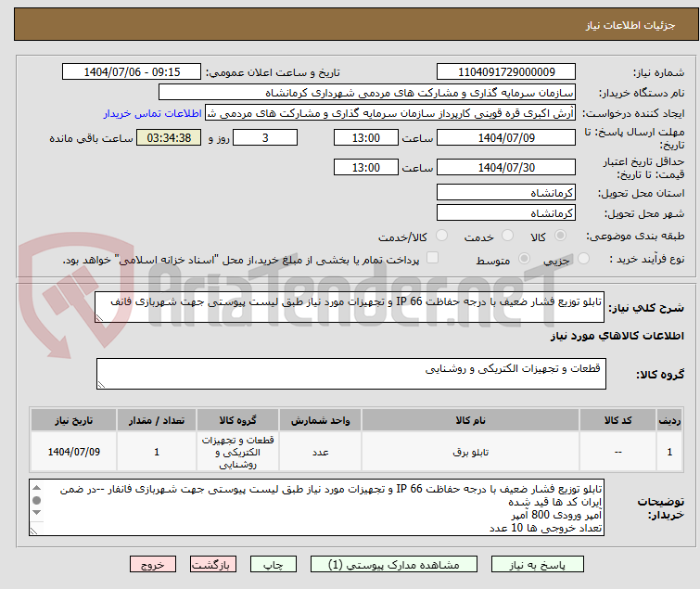Click the نام دستگاه خریدار field
Screen dimensions: 700x589
[x=367, y=93]
